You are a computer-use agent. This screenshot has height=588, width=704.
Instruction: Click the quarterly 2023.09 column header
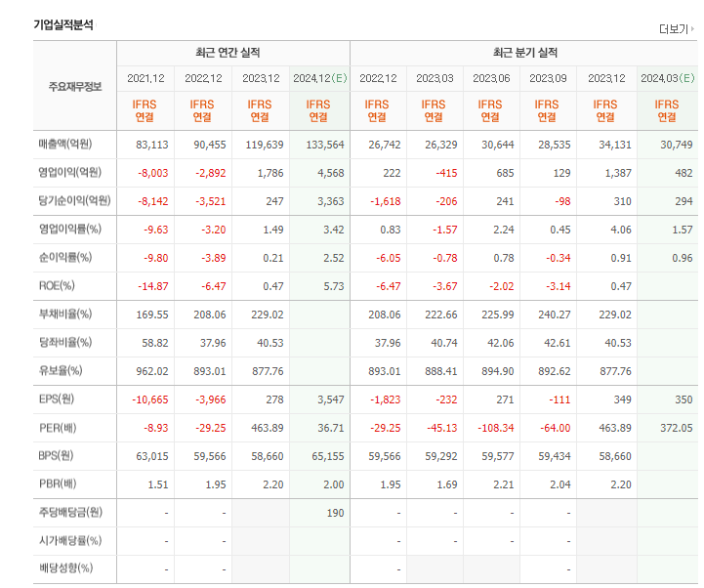click(548, 78)
